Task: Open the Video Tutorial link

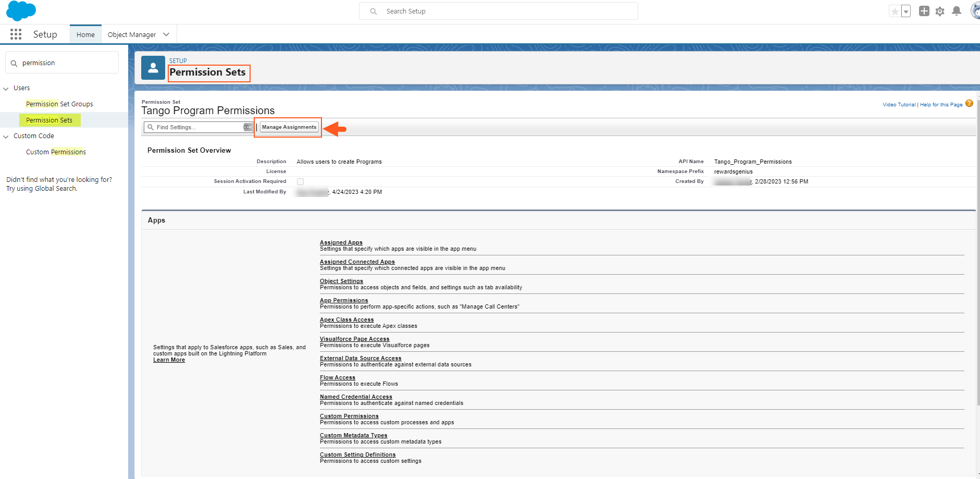Action: click(899, 104)
